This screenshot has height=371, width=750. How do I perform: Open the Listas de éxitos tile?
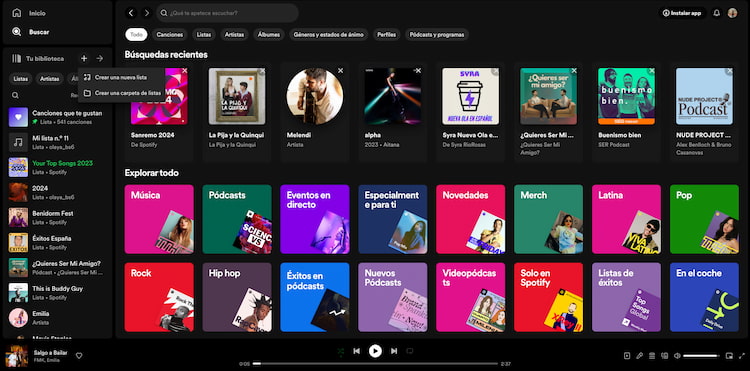coord(627,297)
